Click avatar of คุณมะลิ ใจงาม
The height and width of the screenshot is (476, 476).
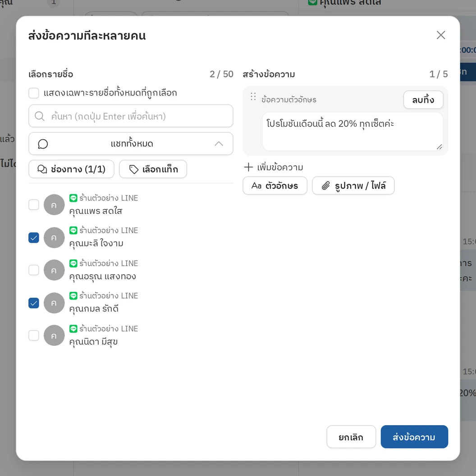coord(54,237)
